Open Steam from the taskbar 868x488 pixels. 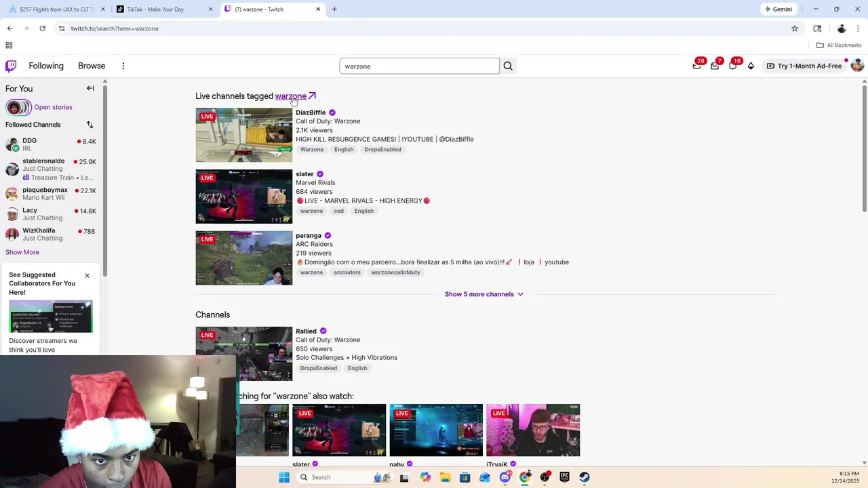[x=585, y=477]
